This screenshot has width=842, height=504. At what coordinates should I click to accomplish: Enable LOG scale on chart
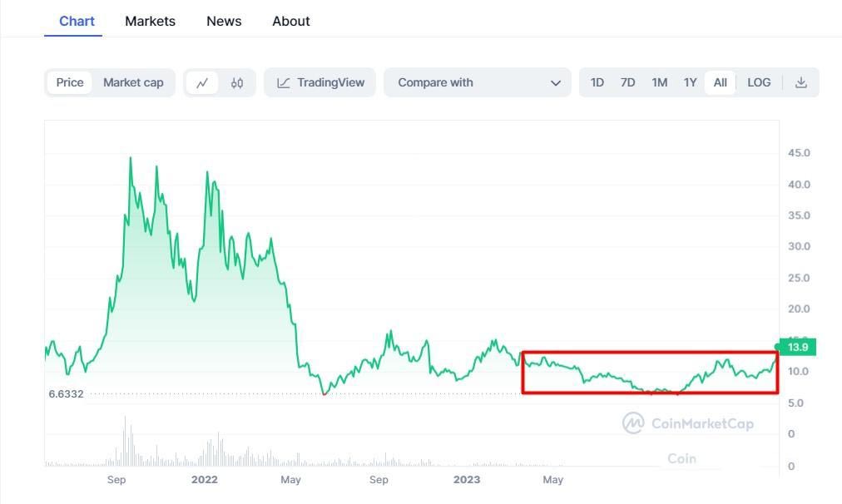click(759, 82)
